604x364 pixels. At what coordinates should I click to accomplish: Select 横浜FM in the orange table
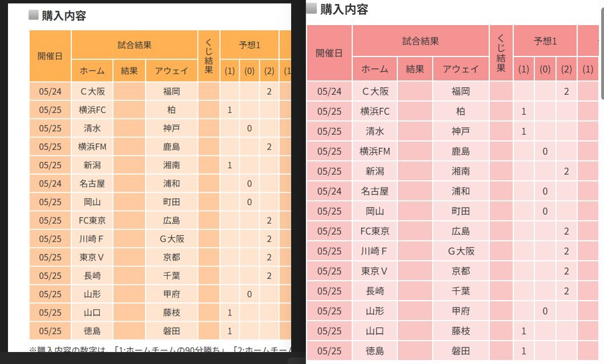92,147
